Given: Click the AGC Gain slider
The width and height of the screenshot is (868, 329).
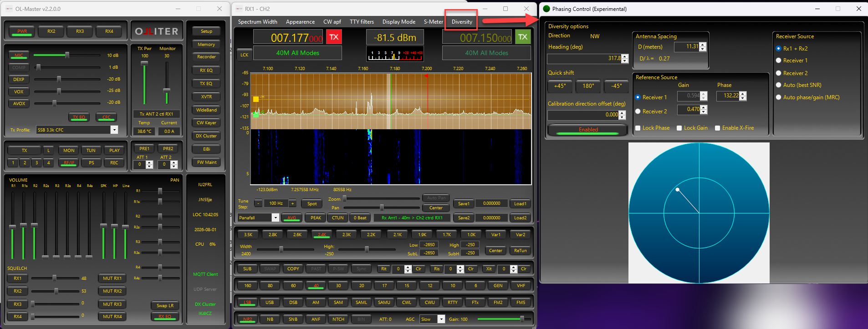Looking at the screenshot, I should tap(503, 319).
